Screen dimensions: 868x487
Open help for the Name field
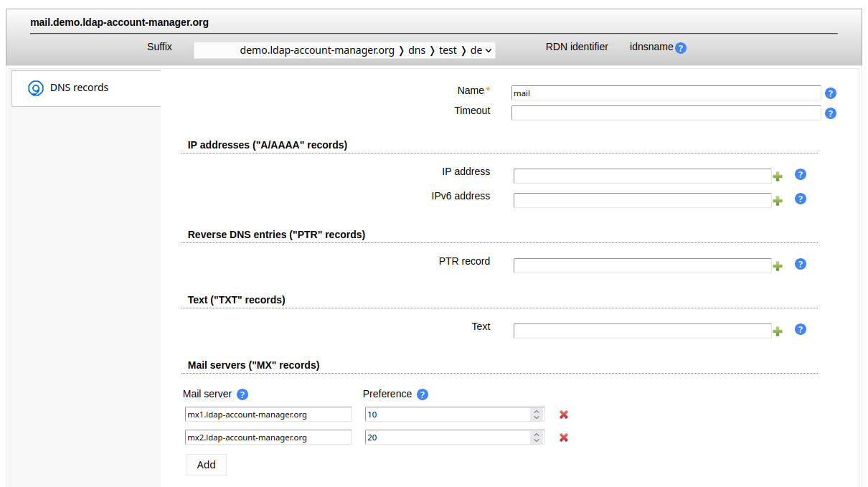tap(831, 93)
